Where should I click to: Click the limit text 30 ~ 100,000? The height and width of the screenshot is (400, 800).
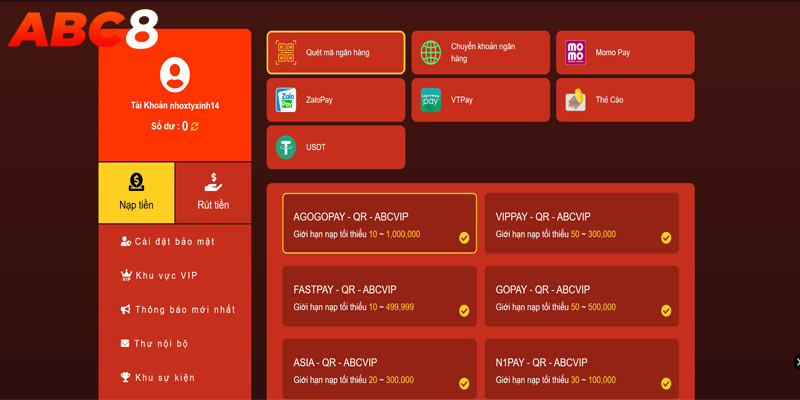tap(593, 380)
